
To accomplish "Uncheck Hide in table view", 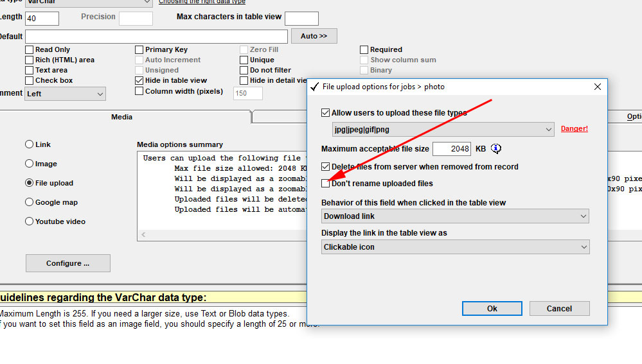I will tap(139, 80).
